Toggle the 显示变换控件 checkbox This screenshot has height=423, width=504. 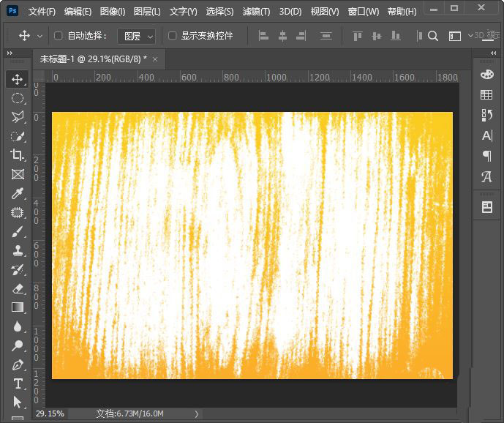point(173,36)
